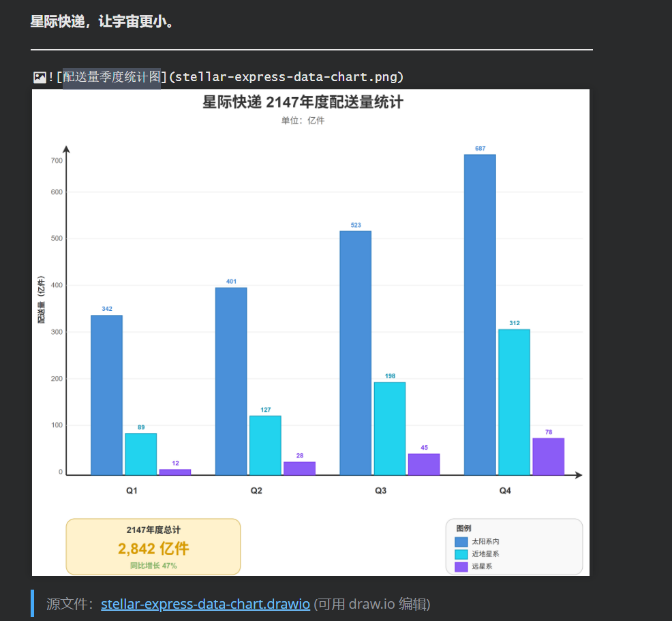This screenshot has height=621, width=672.
Task: Click the Q2 purple bar labeled 28
Action: (x=300, y=468)
